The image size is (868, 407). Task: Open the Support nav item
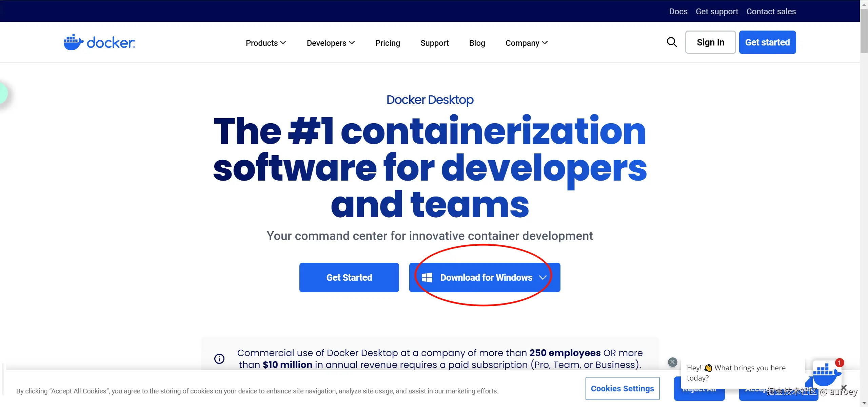pyautogui.click(x=434, y=43)
